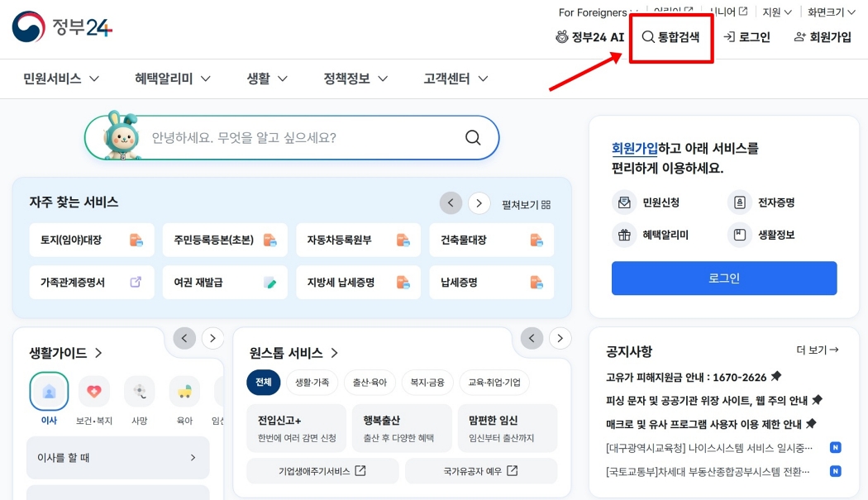
Task: Select the 복지·금융 filter tab
Action: pyautogui.click(x=427, y=382)
